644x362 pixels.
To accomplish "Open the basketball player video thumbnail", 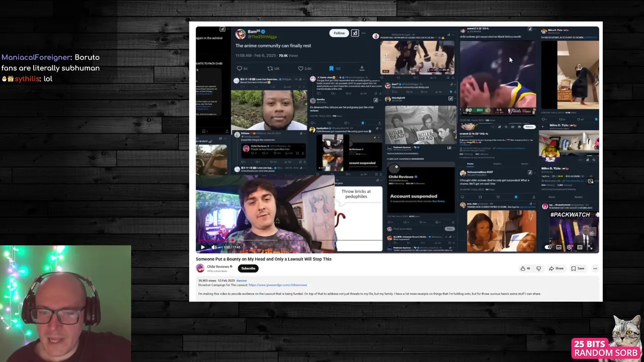I will pos(498,78).
